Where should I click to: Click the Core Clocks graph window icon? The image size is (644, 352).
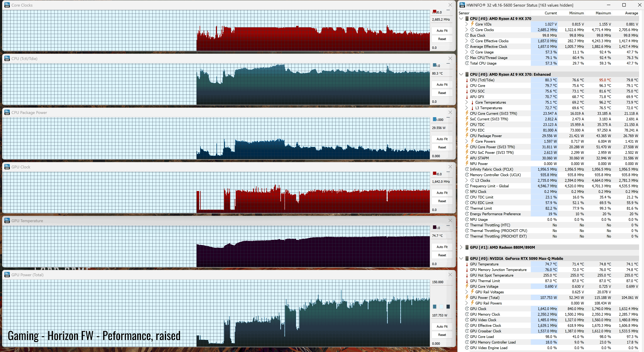point(7,5)
